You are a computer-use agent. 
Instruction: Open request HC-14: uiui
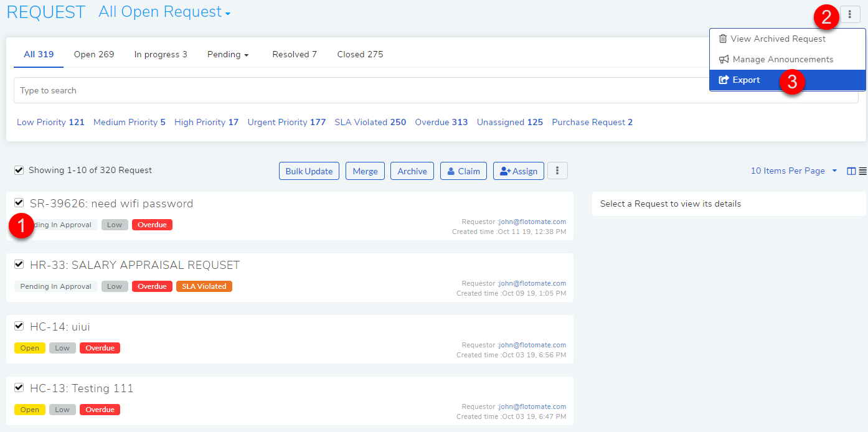click(60, 327)
